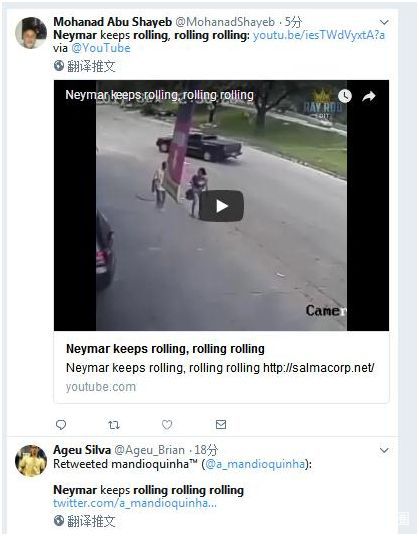Like Mohanad's tweet with the heart icon
The width and height of the screenshot is (419, 536).
tap(167, 425)
